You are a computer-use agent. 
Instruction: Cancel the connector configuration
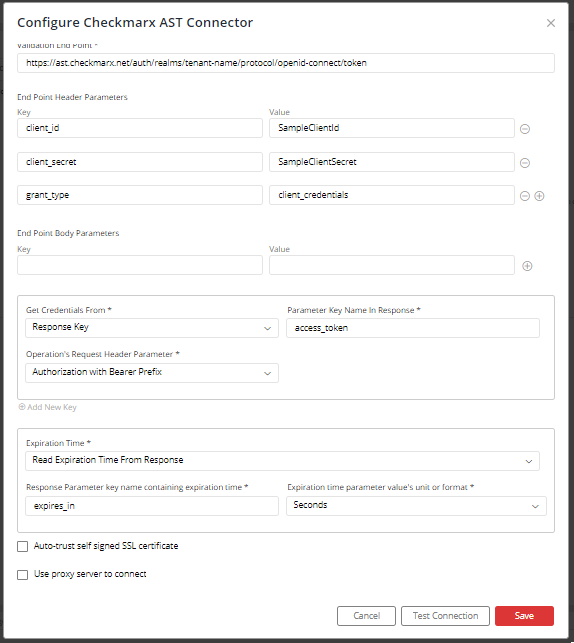[x=367, y=616]
